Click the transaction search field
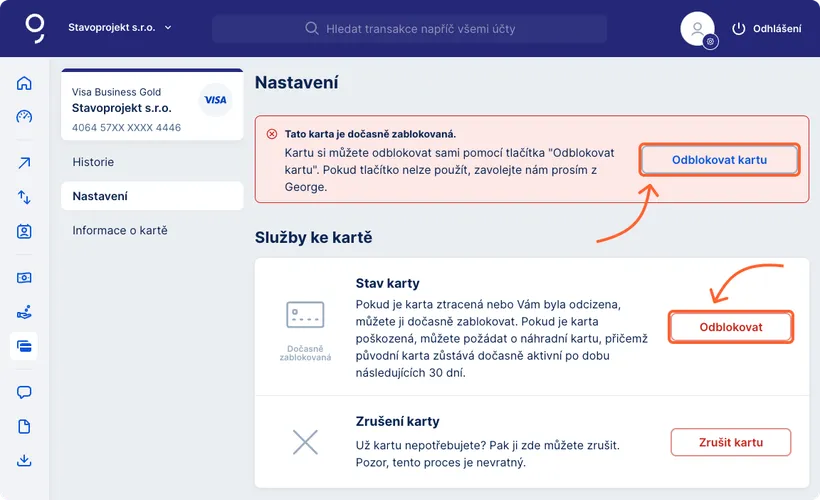Viewport: 820px width, 500px height. (x=409, y=28)
